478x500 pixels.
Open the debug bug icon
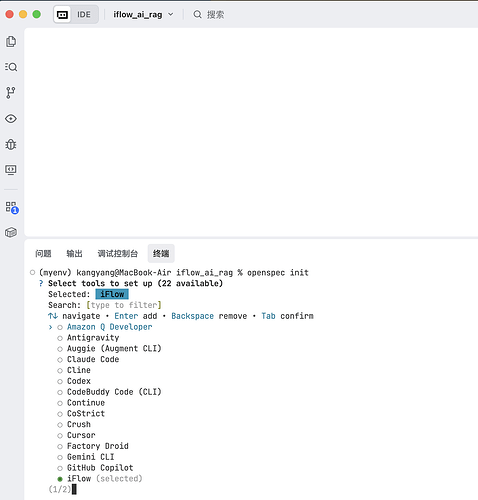[11, 144]
